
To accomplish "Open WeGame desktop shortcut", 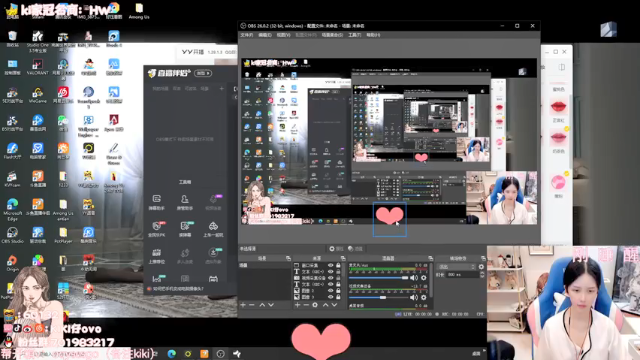I will pyautogui.click(x=38, y=95).
